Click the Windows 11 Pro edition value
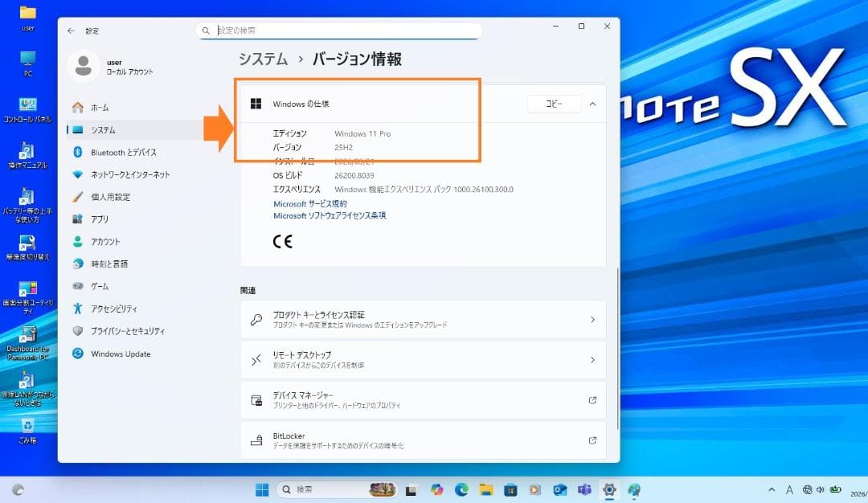 362,133
